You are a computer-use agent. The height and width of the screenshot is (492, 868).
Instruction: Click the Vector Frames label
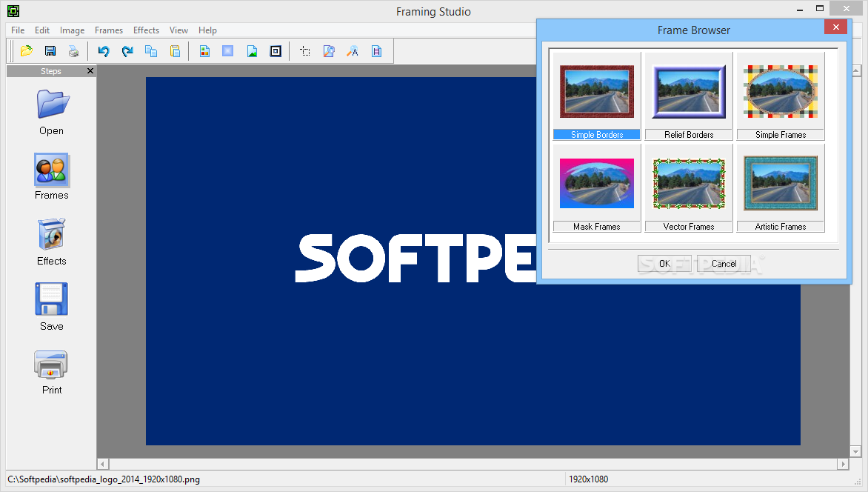pyautogui.click(x=689, y=227)
